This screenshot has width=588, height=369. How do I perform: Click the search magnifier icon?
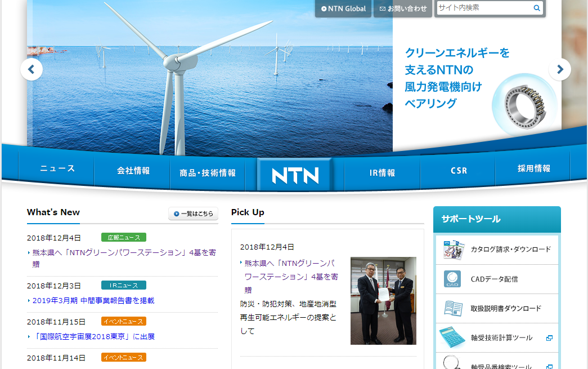(x=537, y=8)
